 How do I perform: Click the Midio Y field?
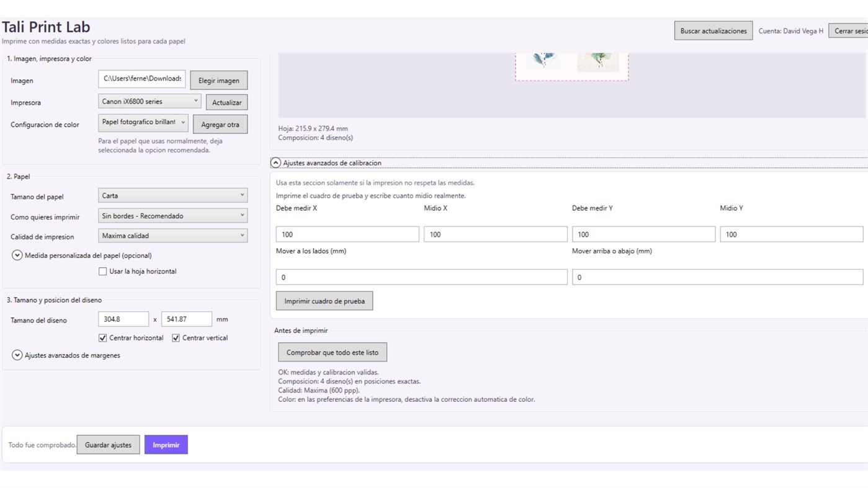click(792, 234)
